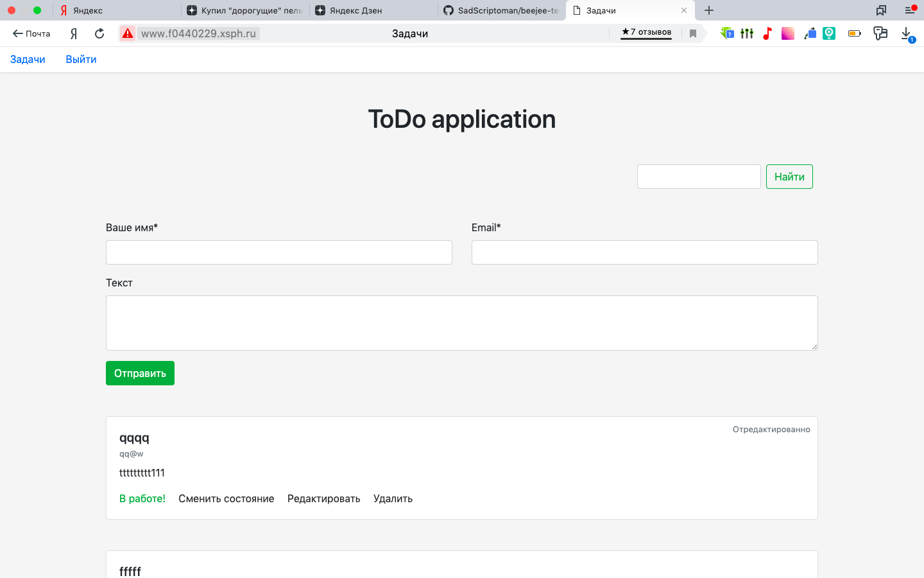Click the Выйти logout link
The width and height of the screenshot is (924, 578).
pyautogui.click(x=81, y=59)
